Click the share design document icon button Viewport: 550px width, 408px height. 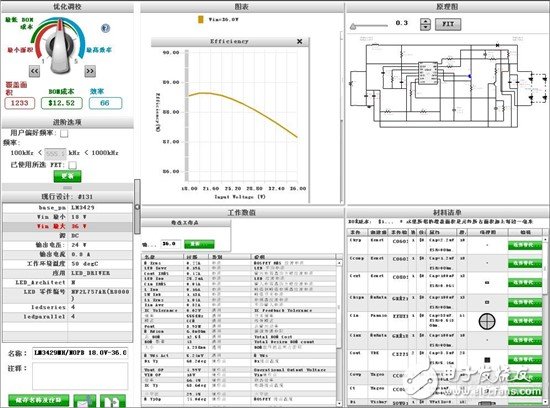pyautogui.click(x=113, y=401)
